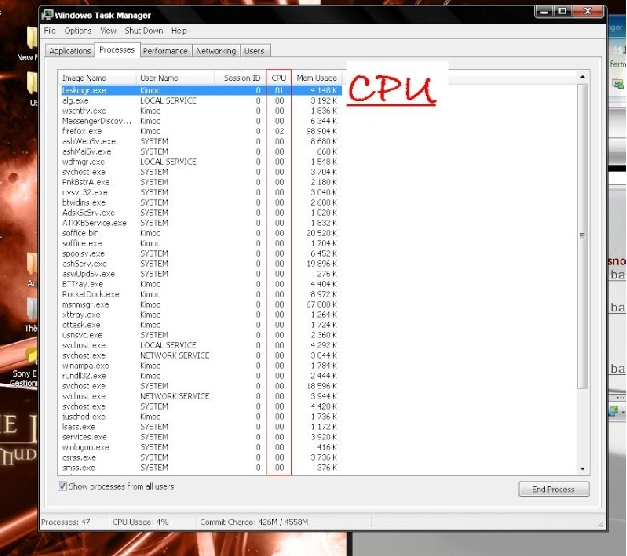Open the Help menu

[x=179, y=31]
